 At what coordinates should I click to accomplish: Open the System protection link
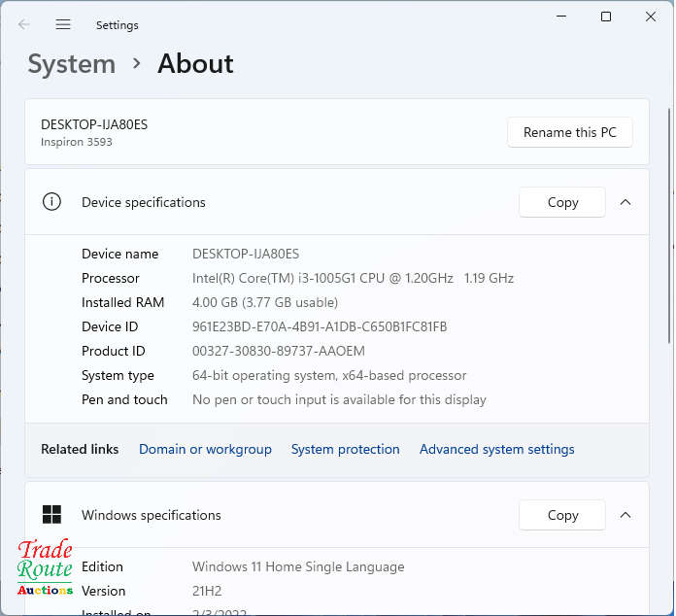345,449
